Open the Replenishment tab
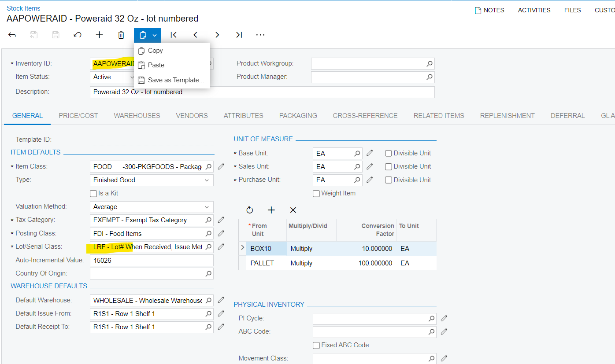Screen dimensions: 615x364 click(508, 116)
